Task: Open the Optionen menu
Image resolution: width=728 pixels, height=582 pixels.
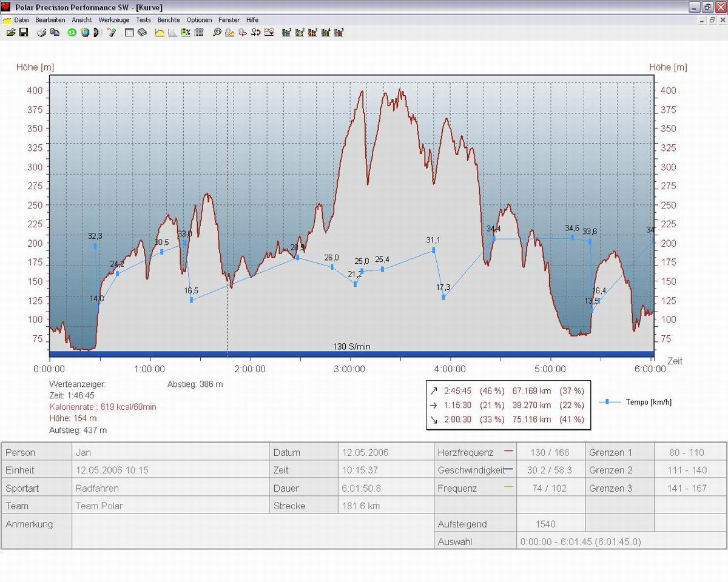Action: click(x=199, y=20)
